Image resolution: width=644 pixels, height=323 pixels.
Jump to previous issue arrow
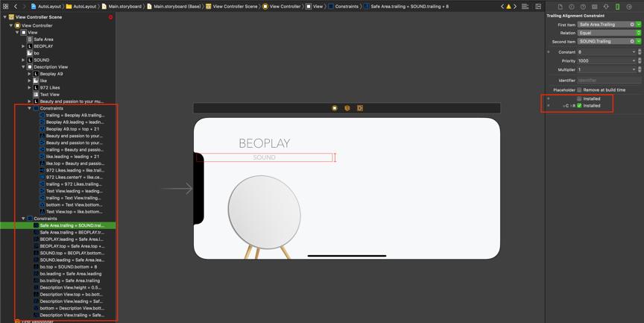click(502, 7)
